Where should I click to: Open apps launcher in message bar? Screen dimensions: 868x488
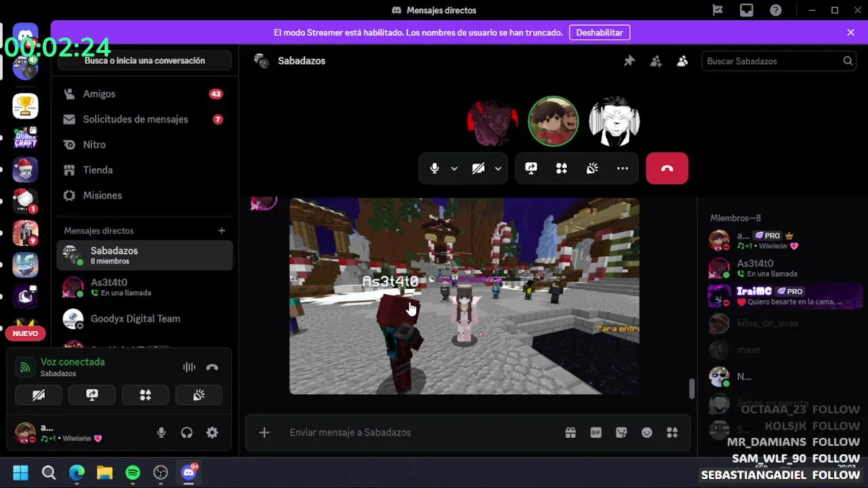pos(672,432)
